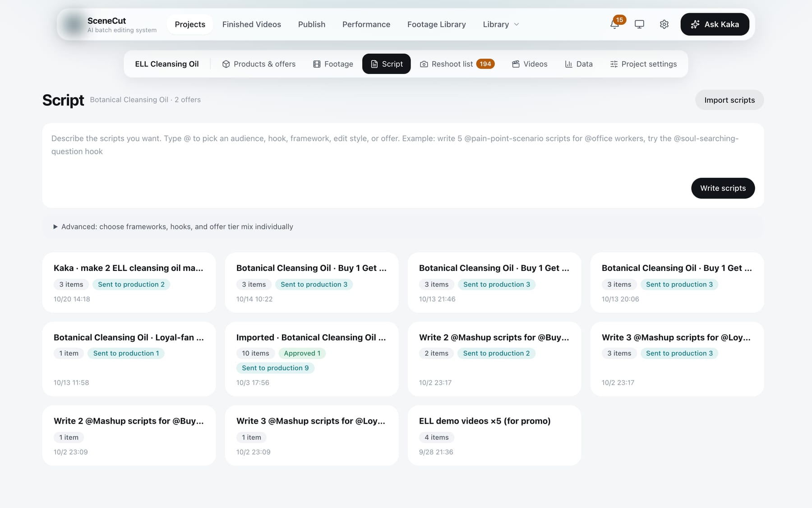The image size is (812, 508).
Task: Click the Footage film icon
Action: [x=317, y=64]
